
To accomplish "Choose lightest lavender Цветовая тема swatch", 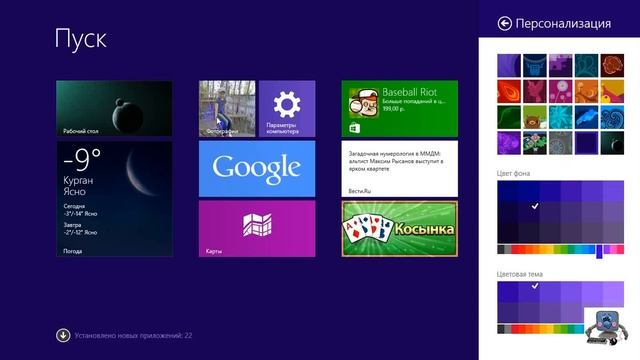I will (x=613, y=292).
